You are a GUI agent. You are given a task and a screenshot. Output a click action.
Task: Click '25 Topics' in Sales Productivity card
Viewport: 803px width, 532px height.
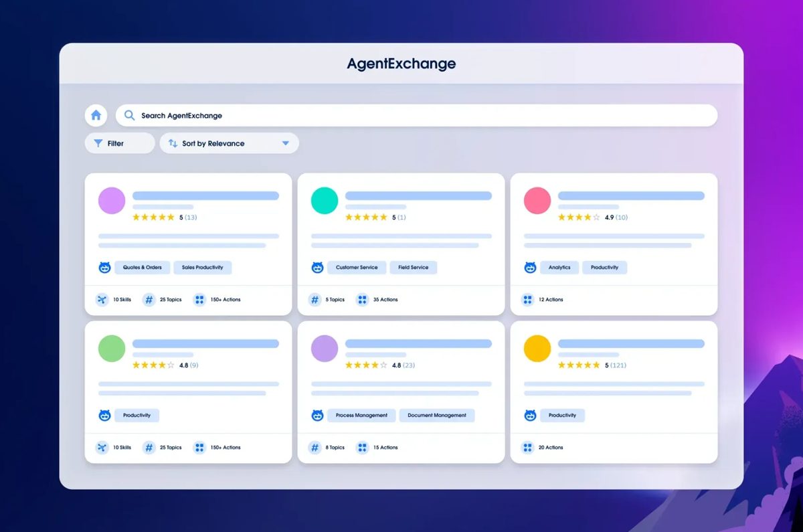point(171,300)
